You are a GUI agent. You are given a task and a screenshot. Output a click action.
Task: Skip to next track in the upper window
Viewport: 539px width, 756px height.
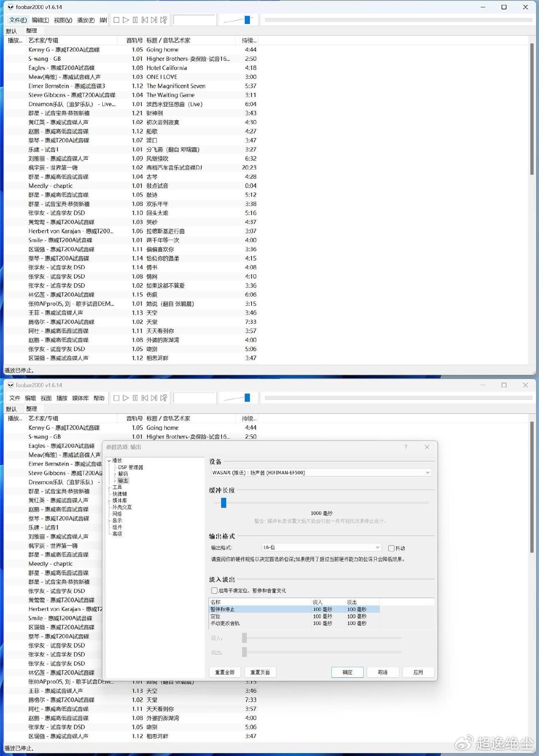click(x=154, y=20)
